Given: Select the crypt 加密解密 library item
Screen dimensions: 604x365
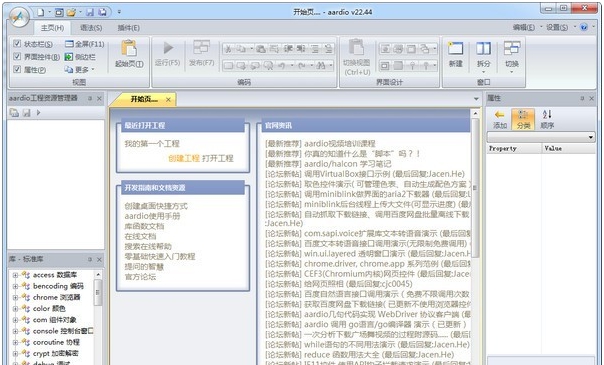Looking at the screenshot, I should [x=55, y=353].
